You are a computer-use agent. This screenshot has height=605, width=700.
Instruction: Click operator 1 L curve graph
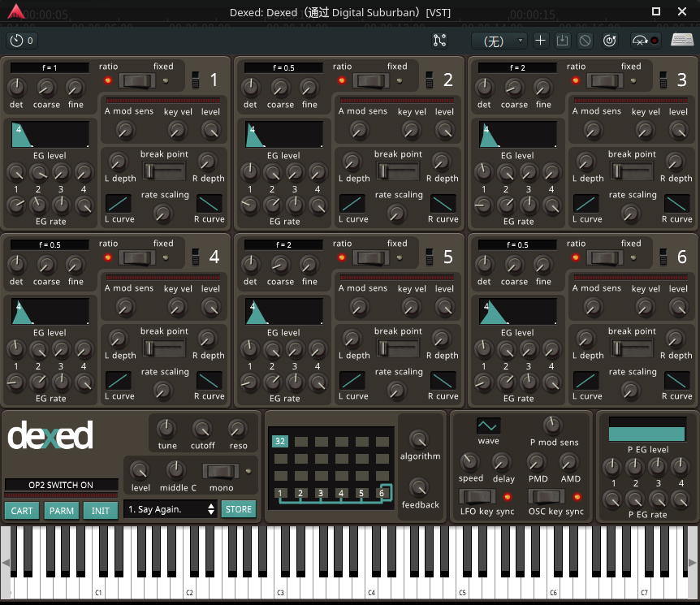coord(119,204)
